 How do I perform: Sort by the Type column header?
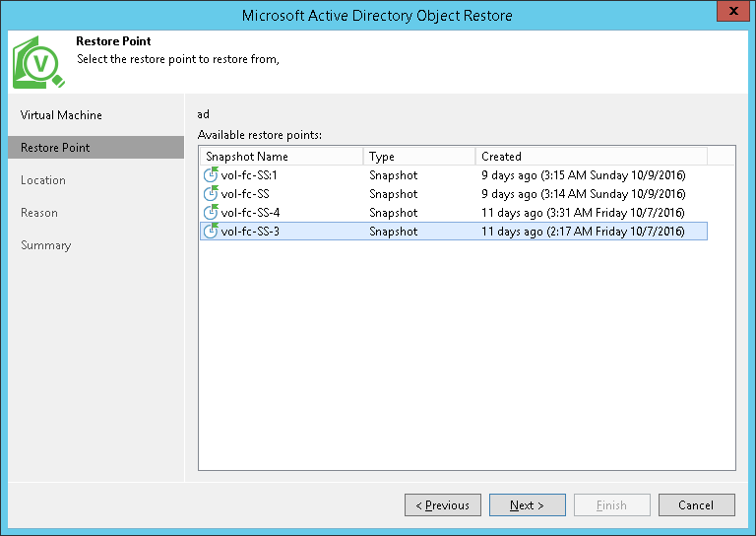point(419,157)
